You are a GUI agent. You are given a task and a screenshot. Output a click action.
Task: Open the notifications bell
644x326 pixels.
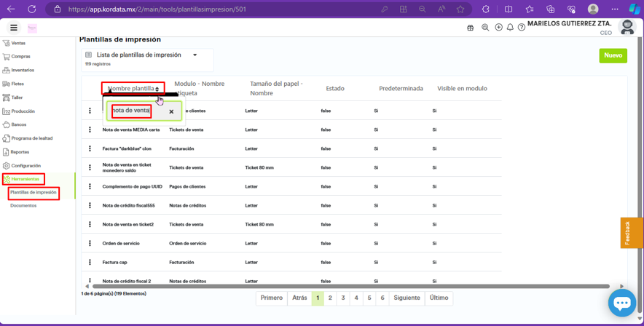click(510, 28)
